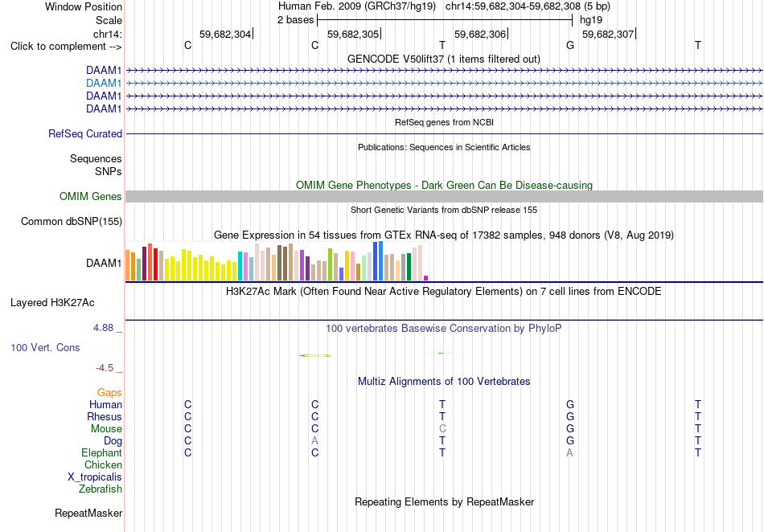The width and height of the screenshot is (764, 532).
Task: Click the 4.88 PhyloP upper scale value
Action: [103, 328]
